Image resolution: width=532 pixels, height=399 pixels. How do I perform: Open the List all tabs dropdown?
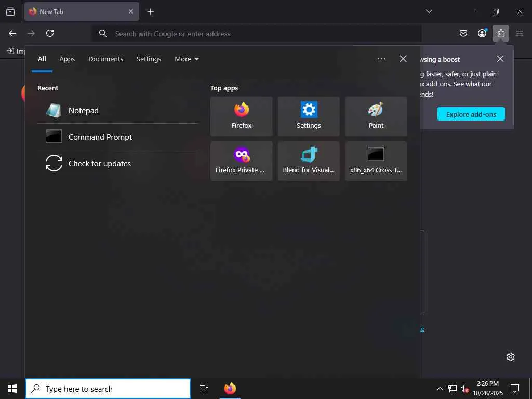429,11
